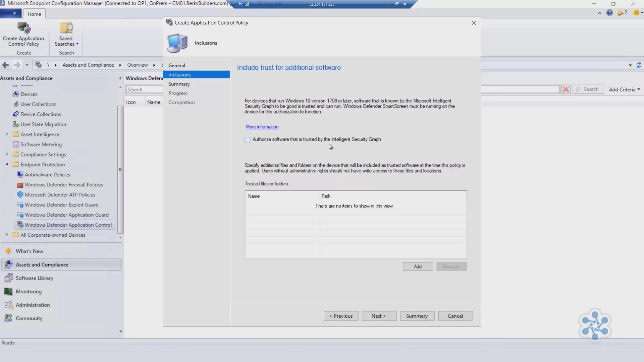The image size is (644, 362).
Task: Expand the Compliance Settings node
Action: coord(7,154)
